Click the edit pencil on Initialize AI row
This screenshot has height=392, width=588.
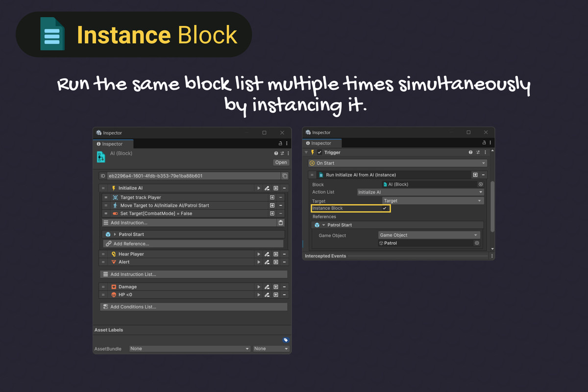coord(267,188)
